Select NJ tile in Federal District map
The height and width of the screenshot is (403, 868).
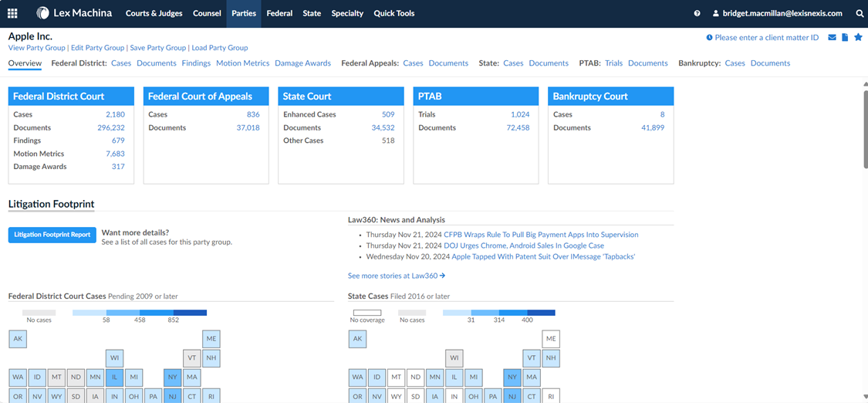click(173, 396)
